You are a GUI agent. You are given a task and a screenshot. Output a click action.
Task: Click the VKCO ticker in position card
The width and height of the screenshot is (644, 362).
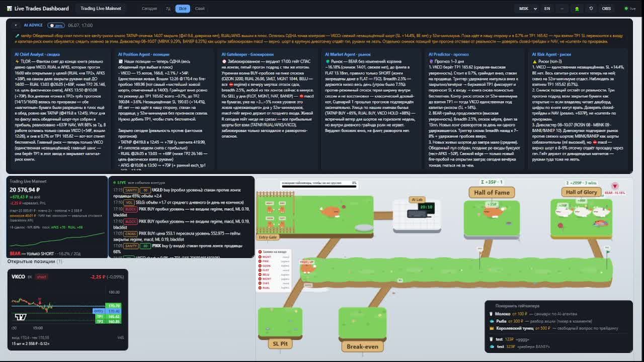click(x=18, y=277)
